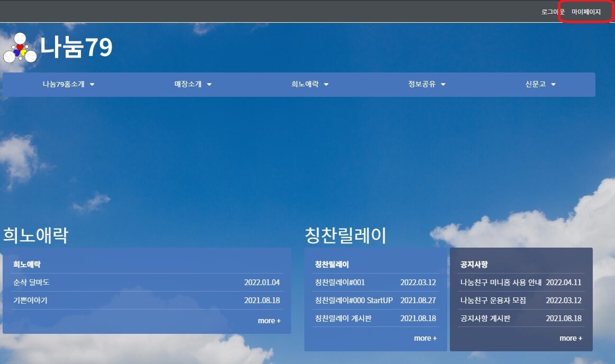Expand the 희노애락 menu dropdown arrow
This screenshot has width=615, height=364.
(326, 85)
